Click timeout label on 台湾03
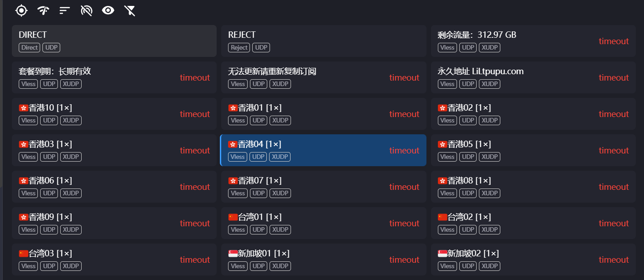This screenshot has height=280, width=644. 195,260
